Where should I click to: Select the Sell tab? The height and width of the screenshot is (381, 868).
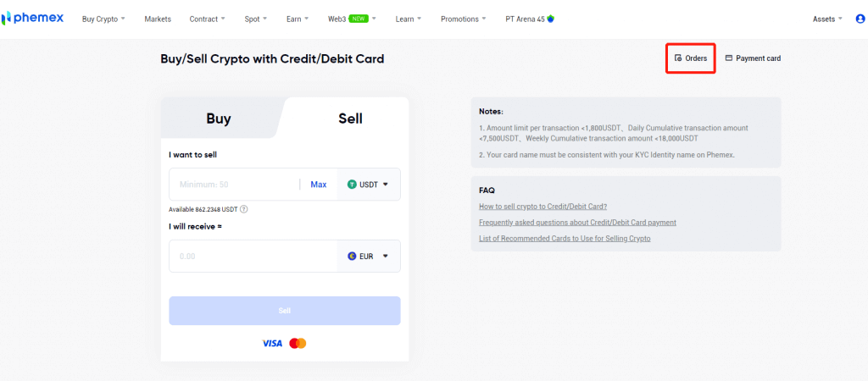point(350,119)
